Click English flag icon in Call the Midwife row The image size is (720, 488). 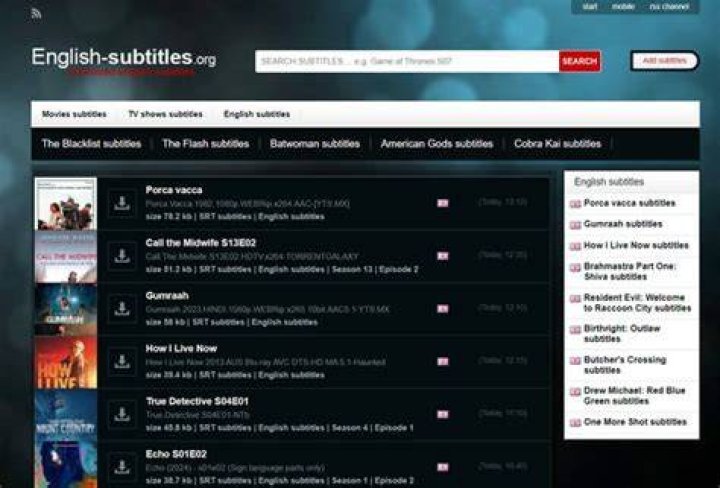tap(443, 256)
